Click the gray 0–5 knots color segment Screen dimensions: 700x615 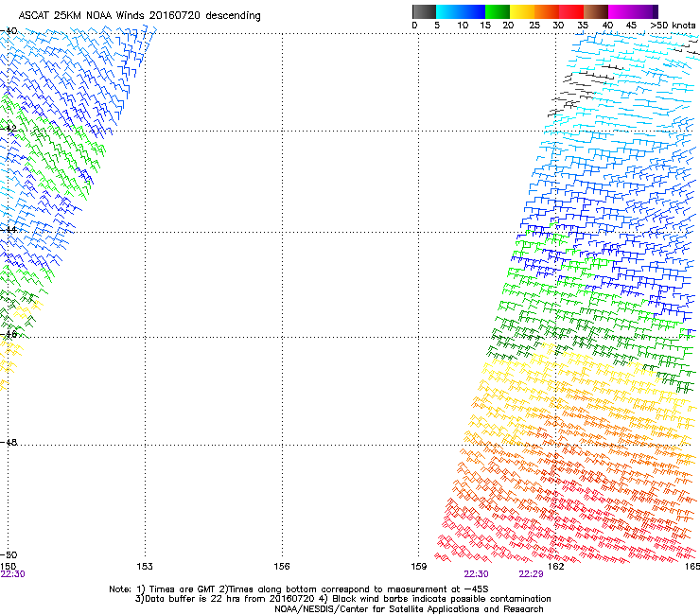(x=424, y=11)
